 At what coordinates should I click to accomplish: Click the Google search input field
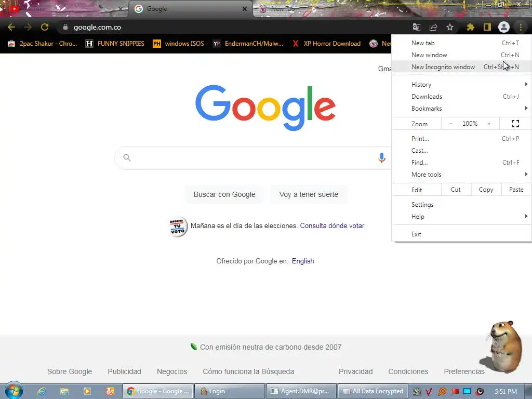point(253,158)
